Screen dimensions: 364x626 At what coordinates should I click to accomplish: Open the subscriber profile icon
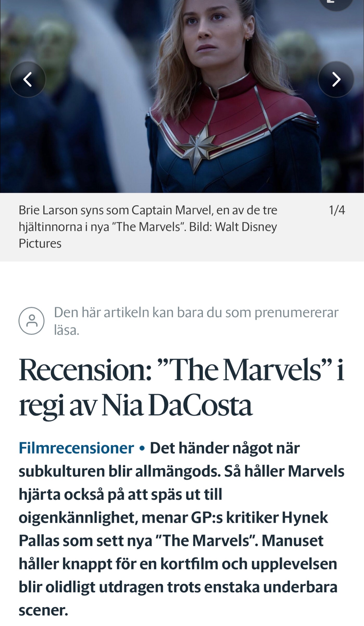[x=31, y=321]
